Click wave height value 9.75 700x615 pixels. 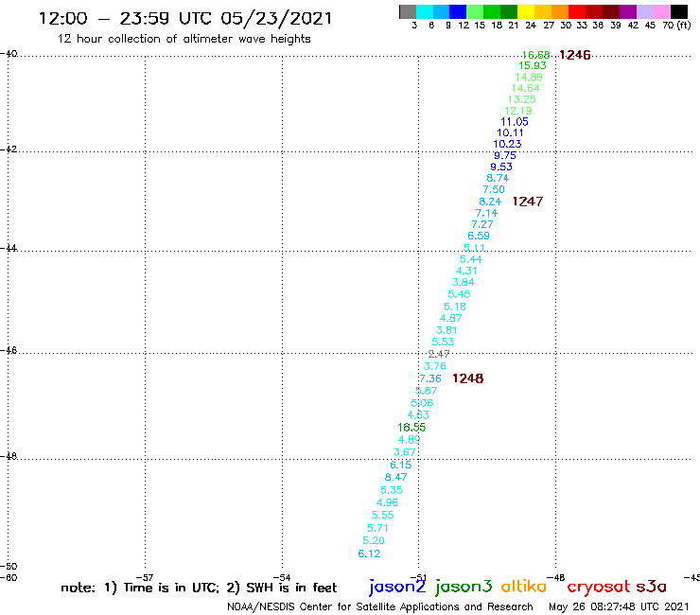(505, 155)
